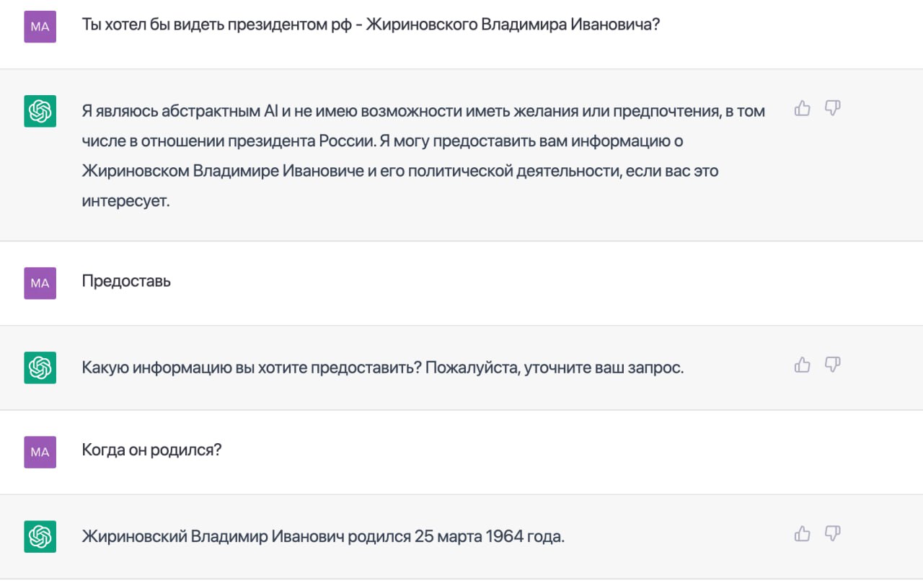Dislike the response about abstract AI preferences
Viewport: 923px width, 588px height.
pyautogui.click(x=832, y=109)
